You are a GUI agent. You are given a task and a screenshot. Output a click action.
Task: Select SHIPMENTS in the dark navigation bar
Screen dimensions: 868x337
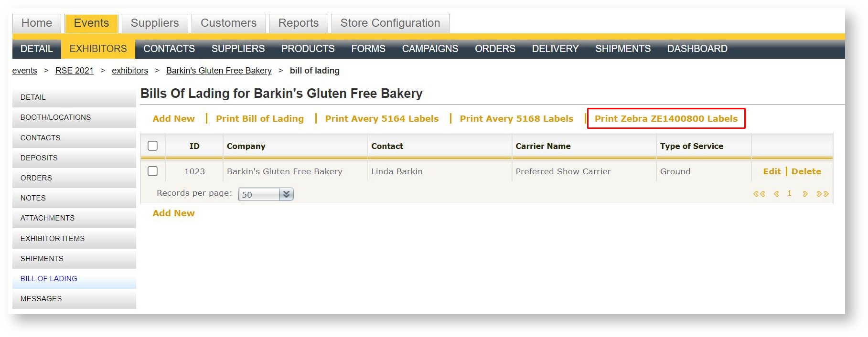coord(622,49)
